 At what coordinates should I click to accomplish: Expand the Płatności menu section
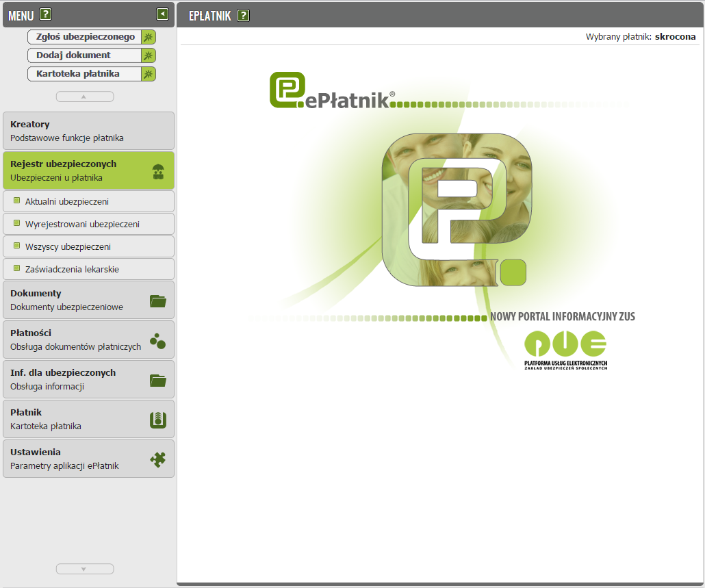click(88, 340)
